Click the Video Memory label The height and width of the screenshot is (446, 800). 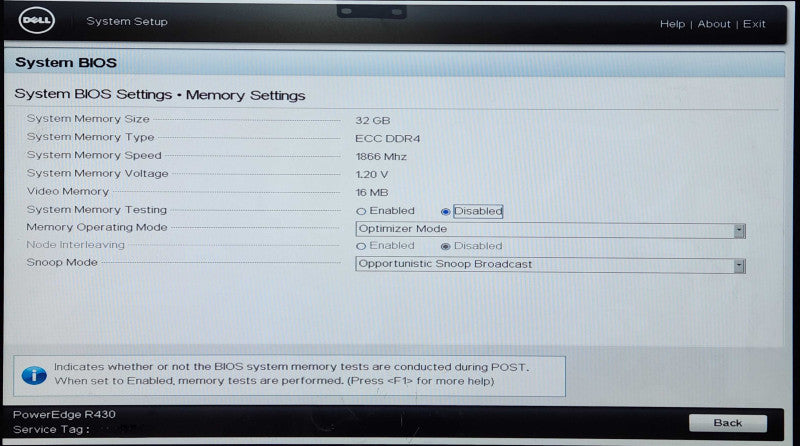[68, 191]
